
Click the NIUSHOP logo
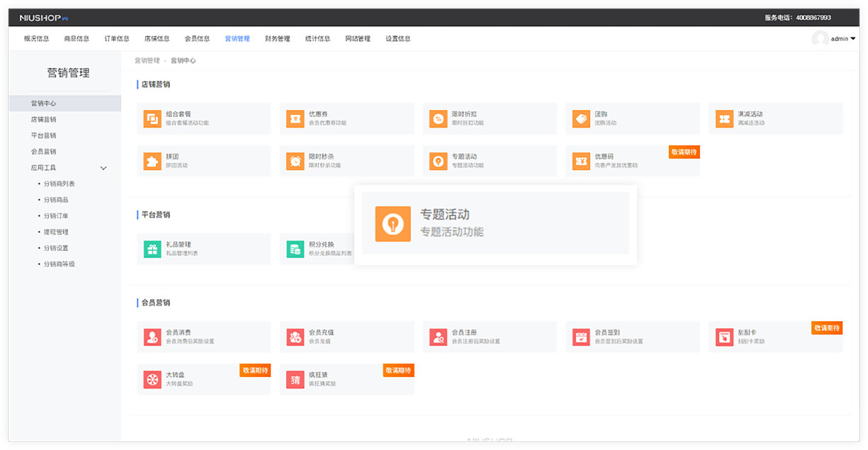[44, 18]
